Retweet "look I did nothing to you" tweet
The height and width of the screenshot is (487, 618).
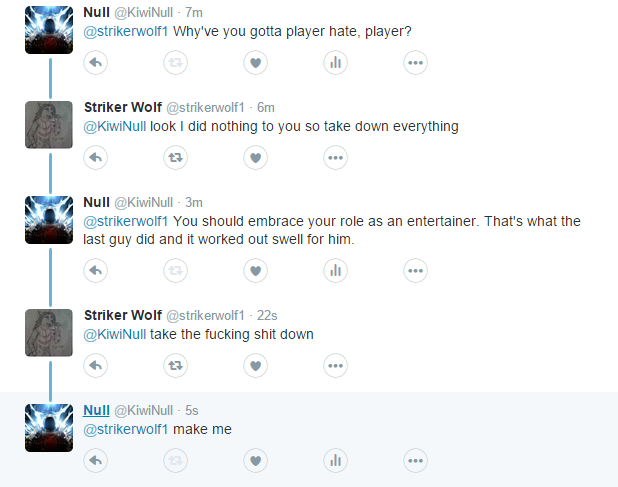tap(175, 158)
